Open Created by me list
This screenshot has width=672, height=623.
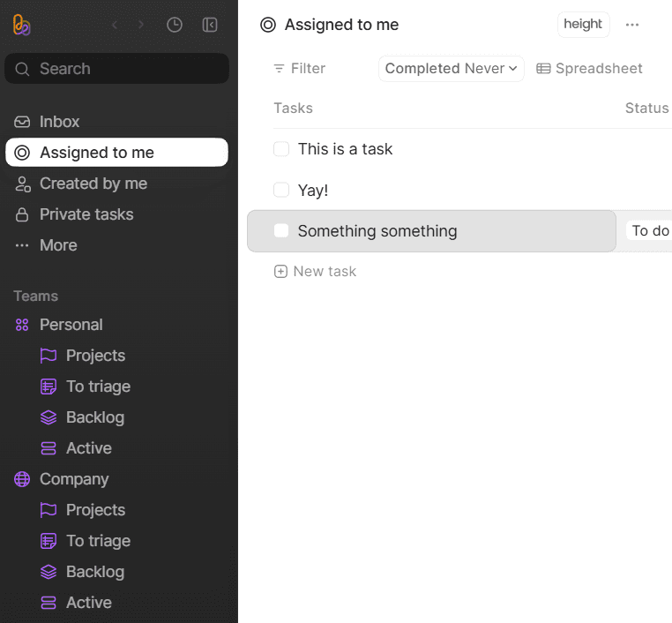click(x=116, y=184)
